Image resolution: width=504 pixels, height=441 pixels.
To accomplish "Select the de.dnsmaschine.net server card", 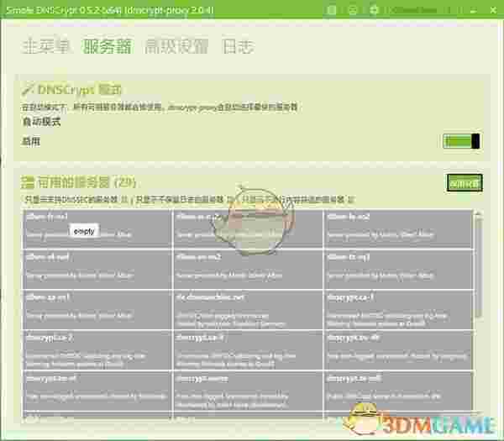I will 248,310.
